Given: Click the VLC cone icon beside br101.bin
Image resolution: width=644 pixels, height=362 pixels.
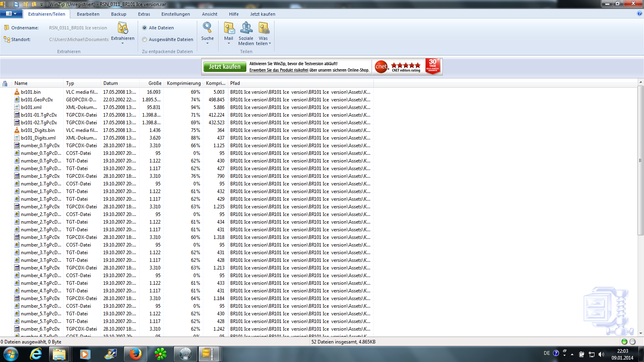Looking at the screenshot, I should (17, 92).
